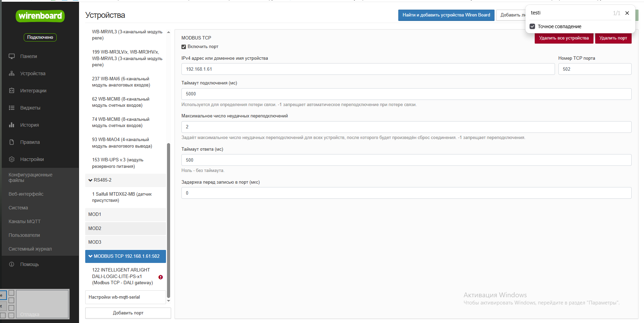Click the Устройства network icon in sidebar
Image resolution: width=644 pixels, height=323 pixels.
[x=12, y=73]
